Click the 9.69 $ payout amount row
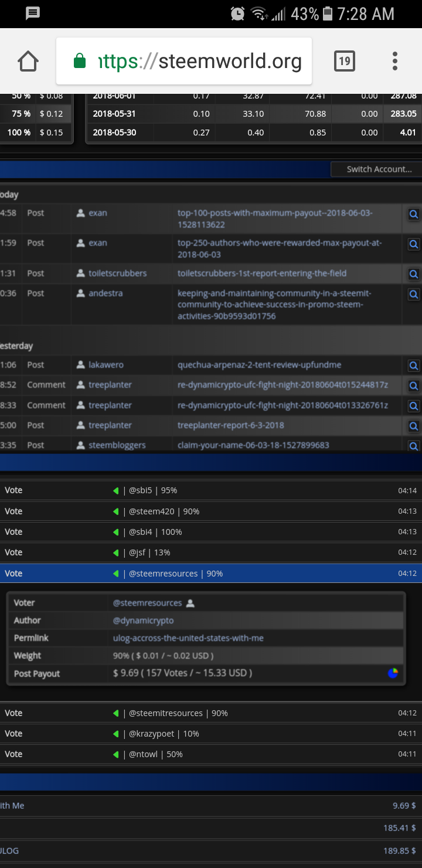 (211, 806)
